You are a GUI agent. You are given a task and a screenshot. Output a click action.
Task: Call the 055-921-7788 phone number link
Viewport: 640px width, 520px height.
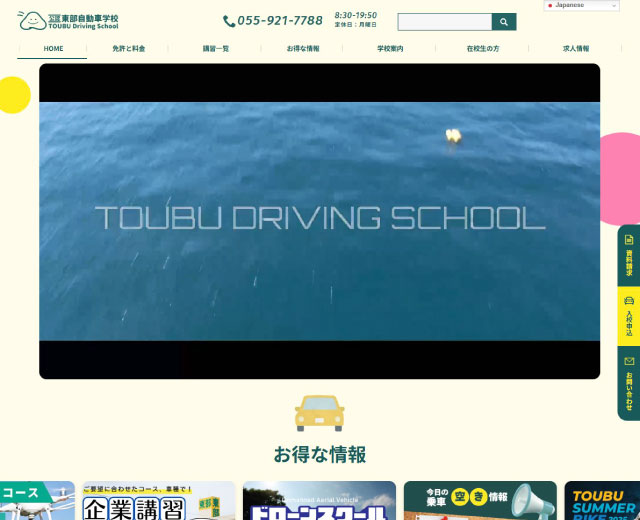[280, 20]
